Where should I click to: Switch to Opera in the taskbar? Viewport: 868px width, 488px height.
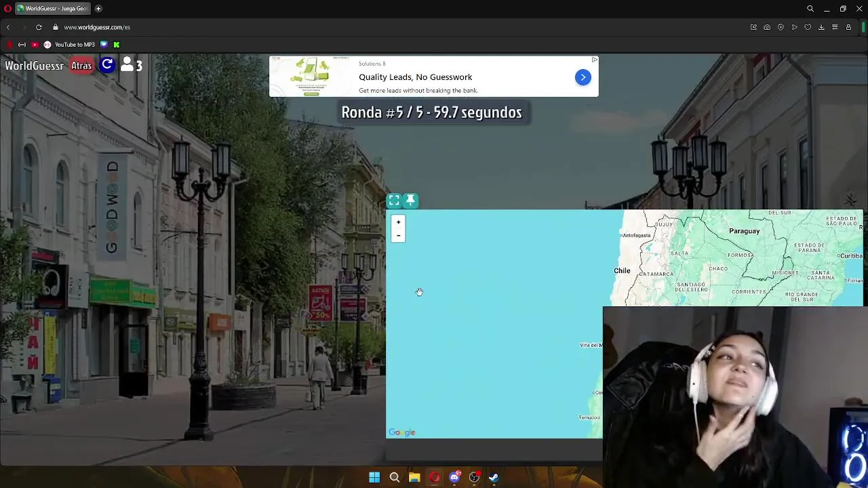click(434, 478)
